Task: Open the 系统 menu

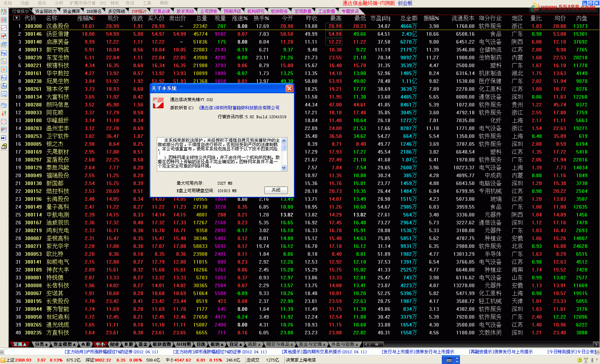Action: tap(8, 3)
